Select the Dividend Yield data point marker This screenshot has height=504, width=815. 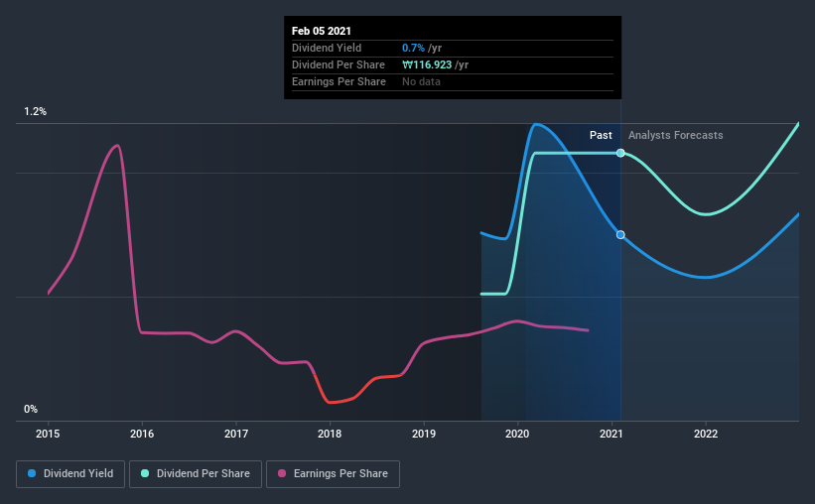[x=620, y=235]
